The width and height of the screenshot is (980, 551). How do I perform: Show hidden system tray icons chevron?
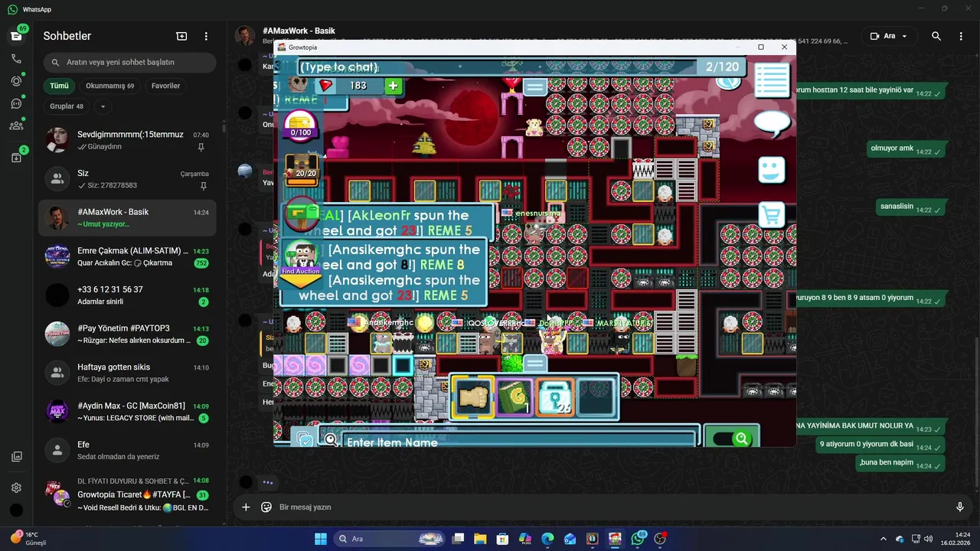click(x=883, y=539)
